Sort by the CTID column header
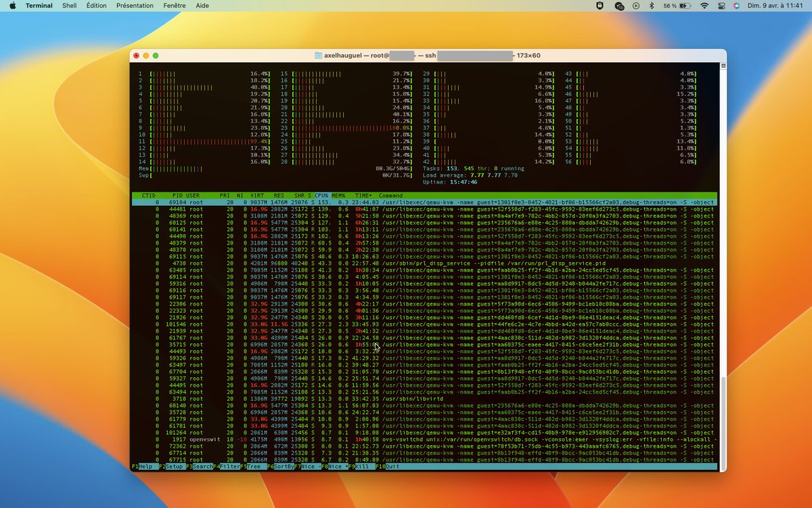Viewport: 812px width, 508px height. (149, 196)
